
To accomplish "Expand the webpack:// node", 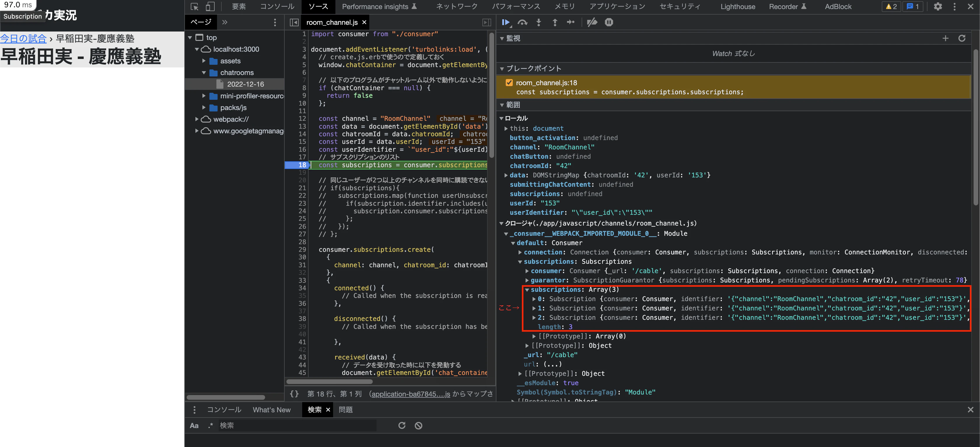I will click(197, 119).
